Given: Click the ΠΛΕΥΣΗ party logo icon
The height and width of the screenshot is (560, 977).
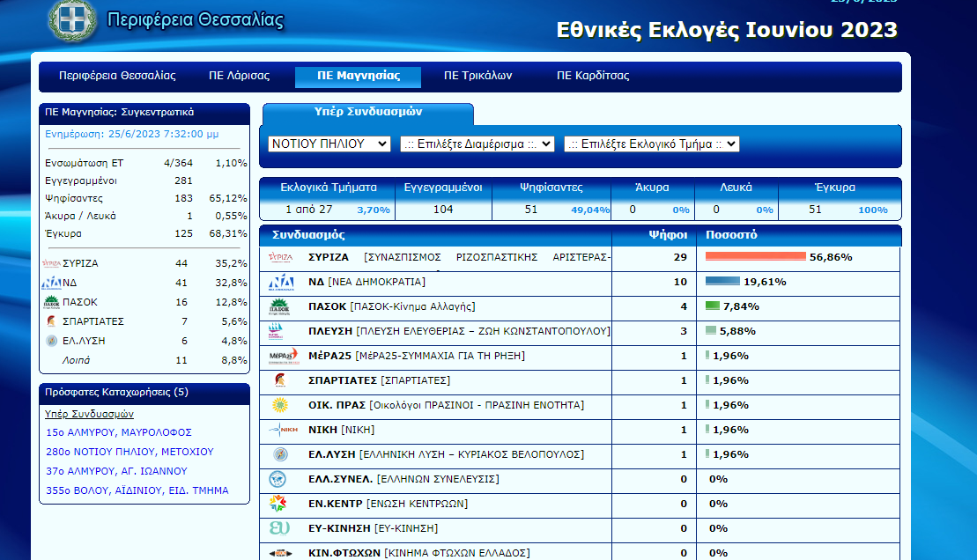Looking at the screenshot, I should tap(278, 331).
